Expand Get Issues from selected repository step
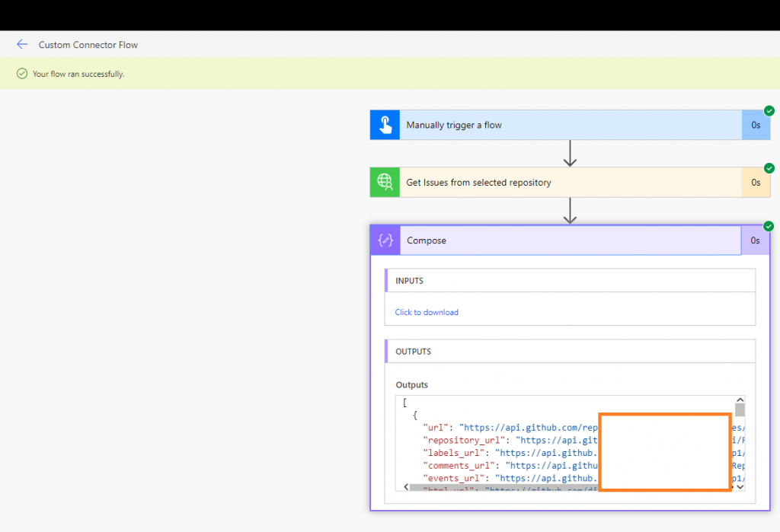 (571, 183)
